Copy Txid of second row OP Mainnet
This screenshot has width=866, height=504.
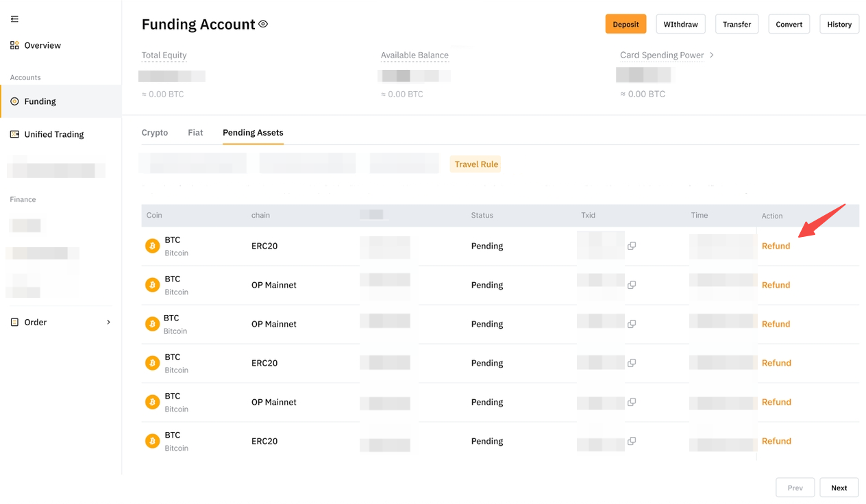click(632, 285)
